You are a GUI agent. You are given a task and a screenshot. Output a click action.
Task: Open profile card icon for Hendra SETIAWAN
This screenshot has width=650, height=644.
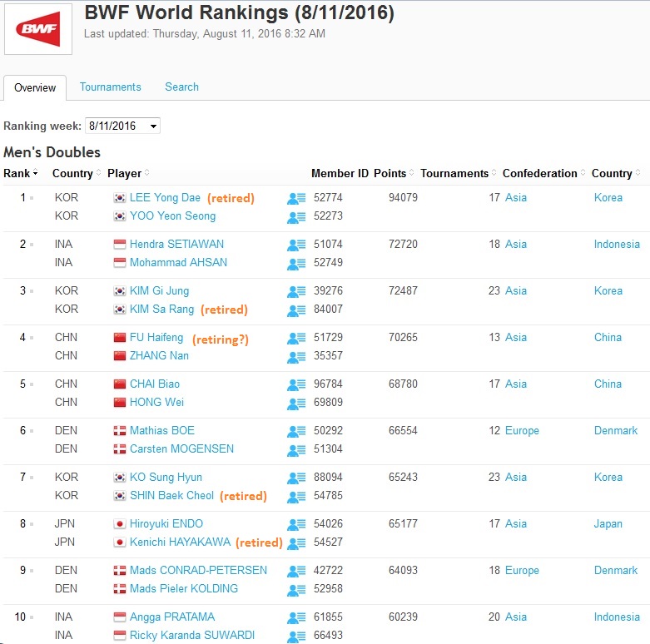[x=296, y=245]
